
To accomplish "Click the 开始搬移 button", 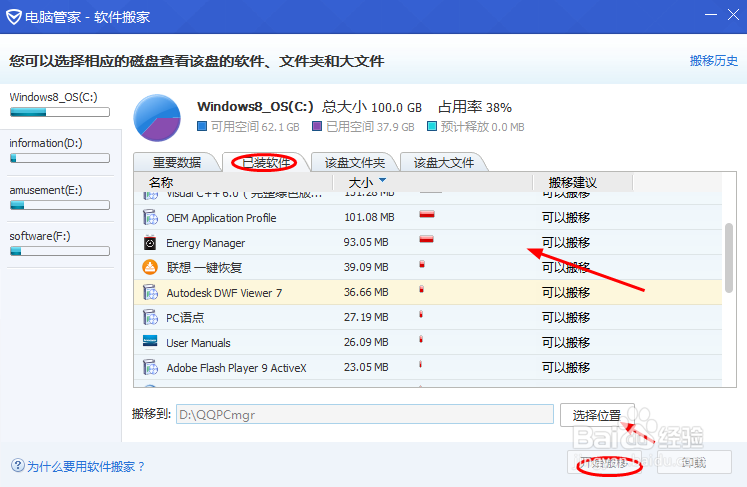I will [604, 462].
